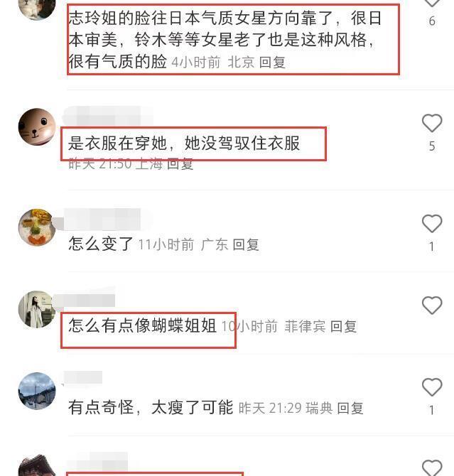
Task: Reply to the Beijing comment about 志玲姐
Action: 272,63
